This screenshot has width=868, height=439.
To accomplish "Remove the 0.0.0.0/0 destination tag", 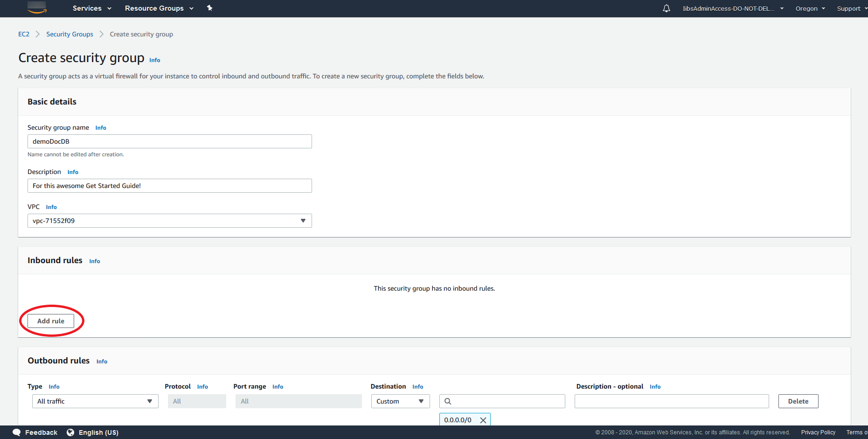I will coord(483,420).
